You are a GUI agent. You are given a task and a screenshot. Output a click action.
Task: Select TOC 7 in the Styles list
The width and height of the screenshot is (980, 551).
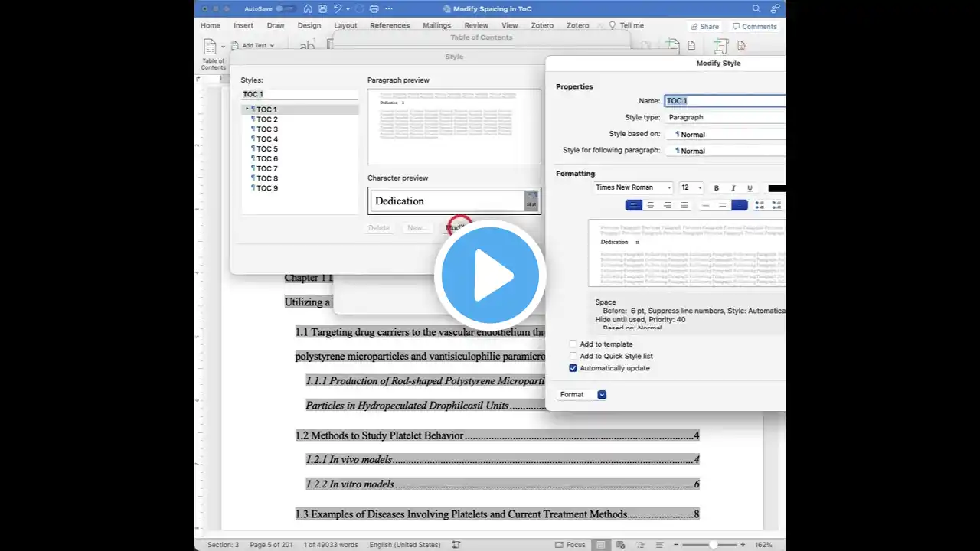coord(300,168)
